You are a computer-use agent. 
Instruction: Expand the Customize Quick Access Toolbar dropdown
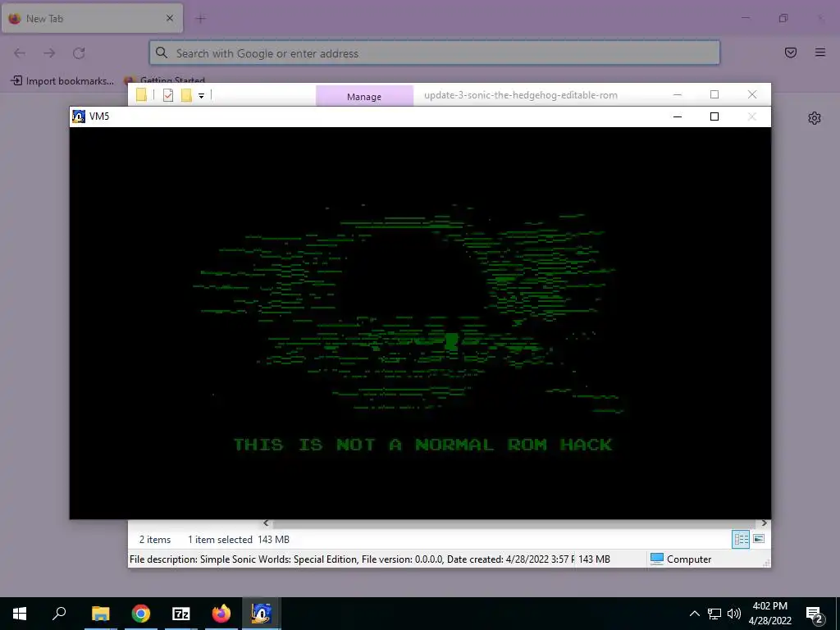coord(202,96)
